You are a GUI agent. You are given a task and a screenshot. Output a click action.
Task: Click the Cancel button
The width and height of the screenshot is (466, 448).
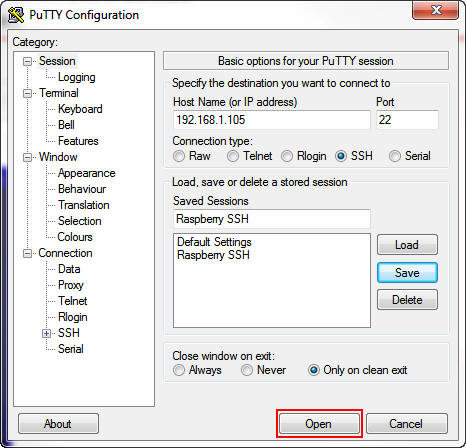click(407, 424)
